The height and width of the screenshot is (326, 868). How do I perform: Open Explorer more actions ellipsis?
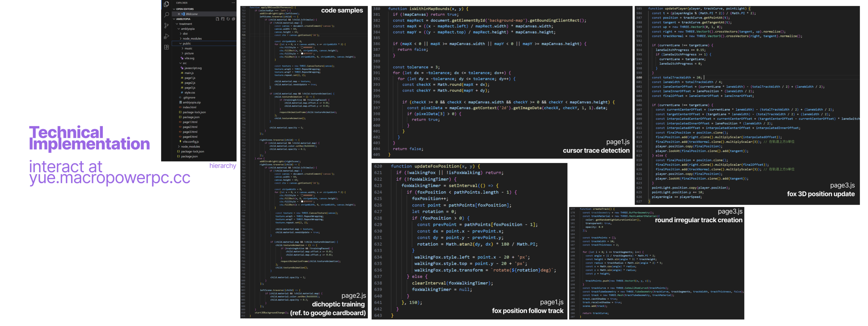click(x=233, y=3)
